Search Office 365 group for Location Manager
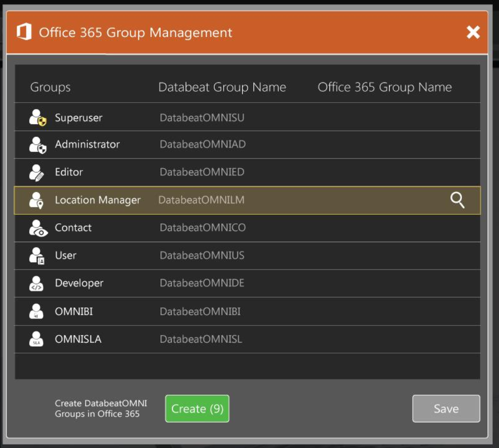The image size is (499, 448). click(457, 200)
